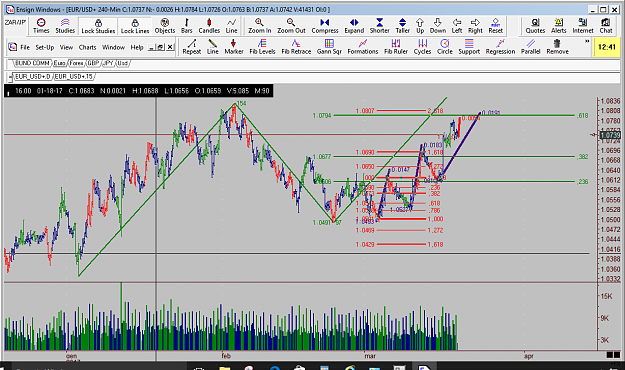Viewport: 625px width, 370px height.
Task: Click the 15K volume scale label
Action: [606, 296]
